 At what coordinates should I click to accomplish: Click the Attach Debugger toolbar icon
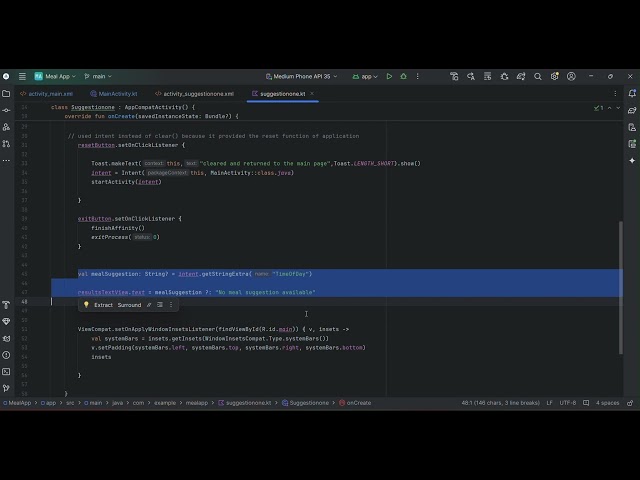[504, 76]
